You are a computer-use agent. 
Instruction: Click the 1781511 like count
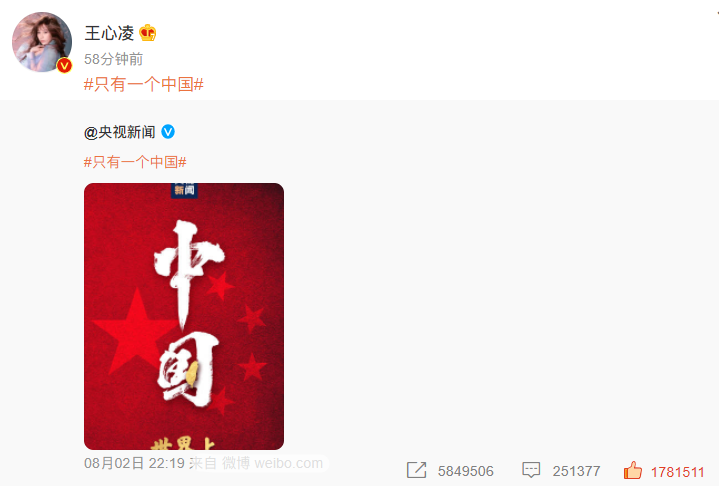pyautogui.click(x=678, y=472)
